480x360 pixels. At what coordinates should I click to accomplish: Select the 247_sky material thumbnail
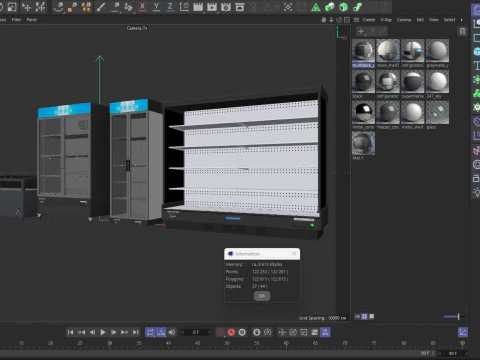(x=437, y=82)
